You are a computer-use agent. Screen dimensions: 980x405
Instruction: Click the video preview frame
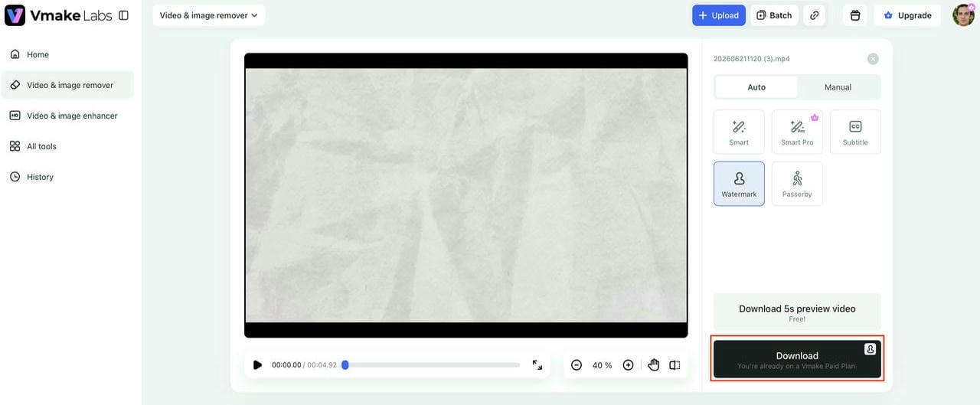click(466, 195)
